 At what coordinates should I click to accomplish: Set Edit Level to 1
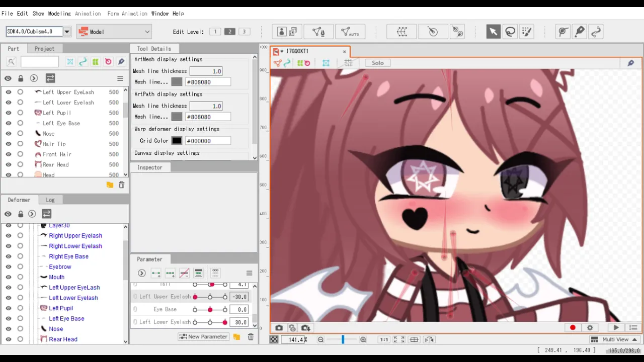tap(215, 32)
